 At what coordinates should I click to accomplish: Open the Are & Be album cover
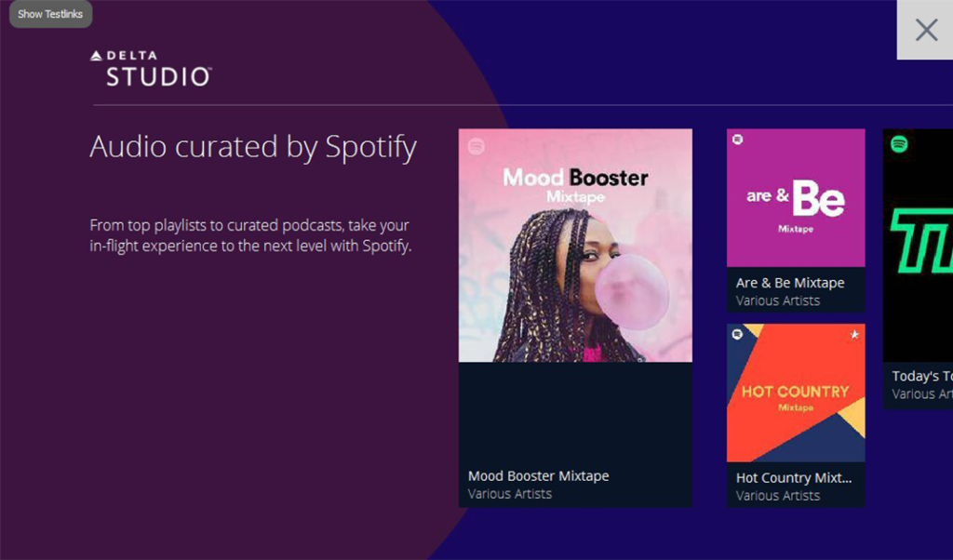coord(796,198)
